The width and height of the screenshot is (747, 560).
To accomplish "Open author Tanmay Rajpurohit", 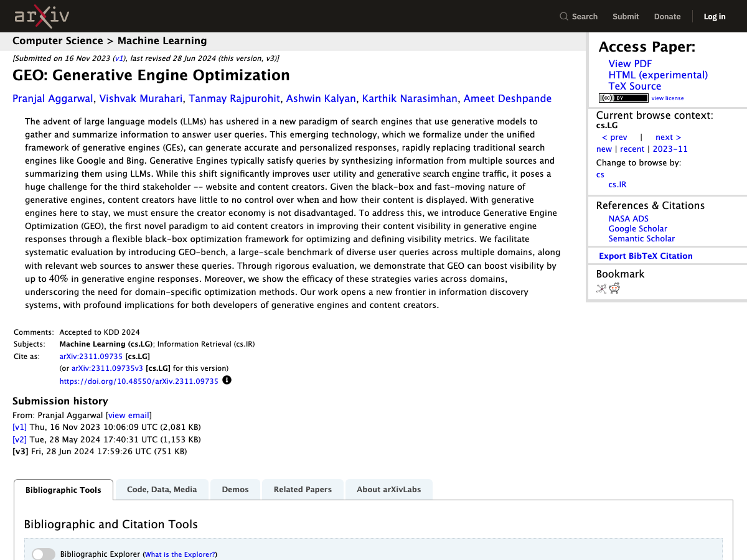I will [x=234, y=98].
